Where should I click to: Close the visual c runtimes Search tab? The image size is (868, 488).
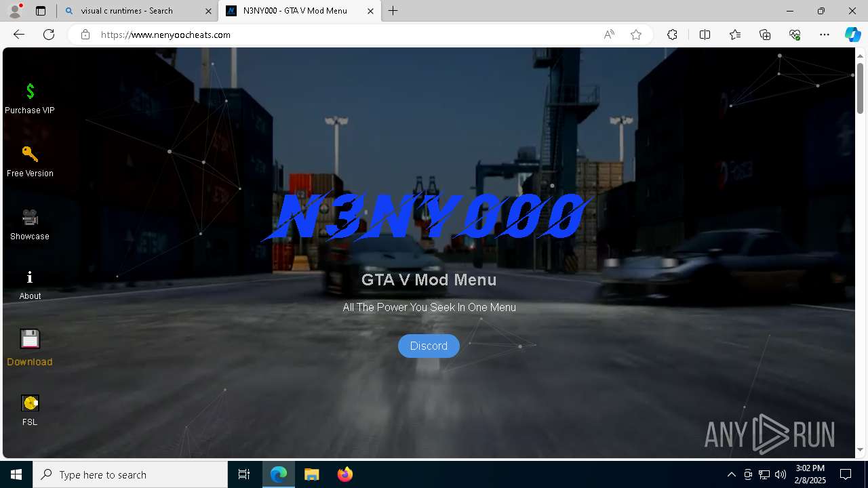(208, 11)
